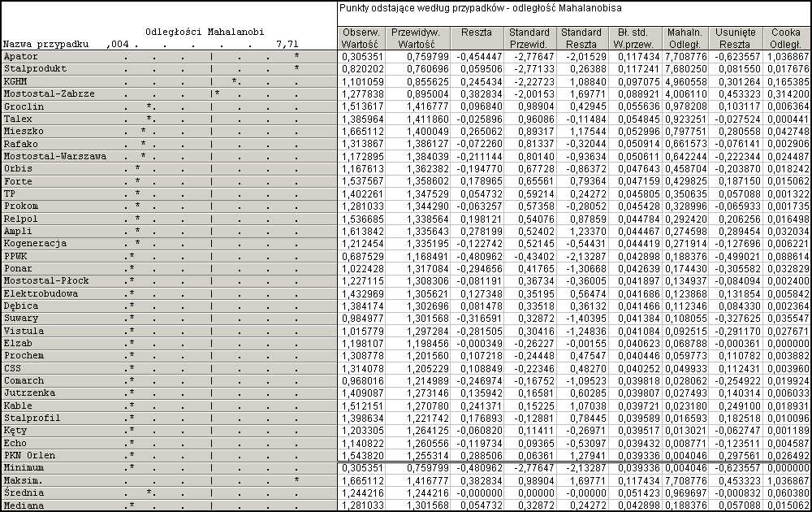Click the 'KGHM' case name
812x512 pixels.
pos(15,81)
